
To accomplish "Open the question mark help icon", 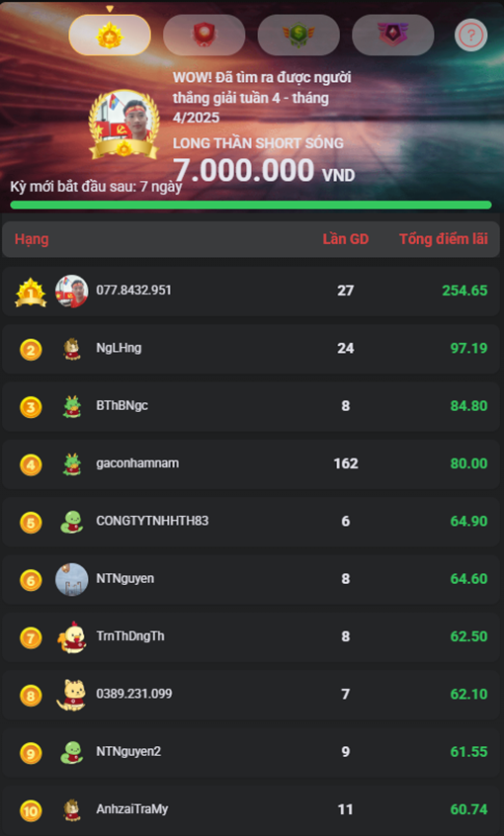I will coord(471,36).
